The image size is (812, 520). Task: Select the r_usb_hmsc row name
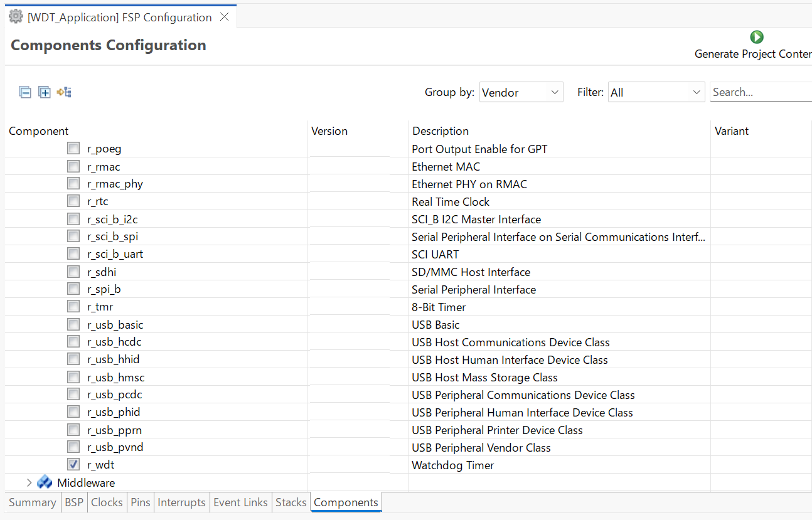(116, 377)
